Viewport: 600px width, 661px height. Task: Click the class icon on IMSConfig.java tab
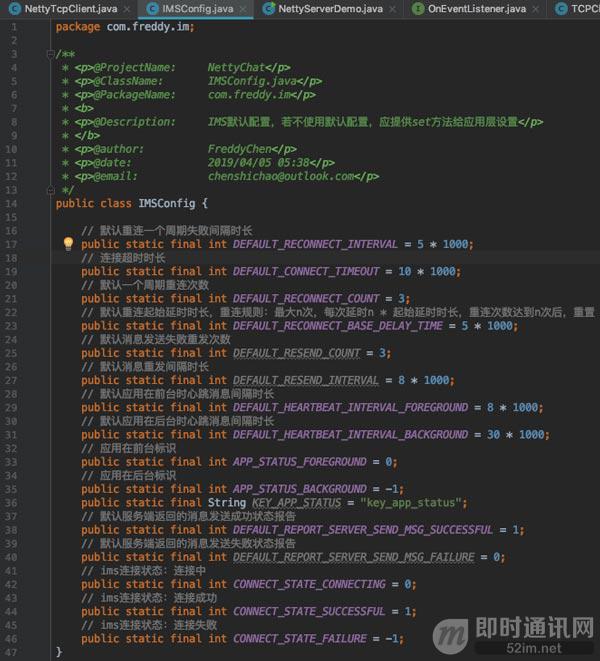pos(153,8)
